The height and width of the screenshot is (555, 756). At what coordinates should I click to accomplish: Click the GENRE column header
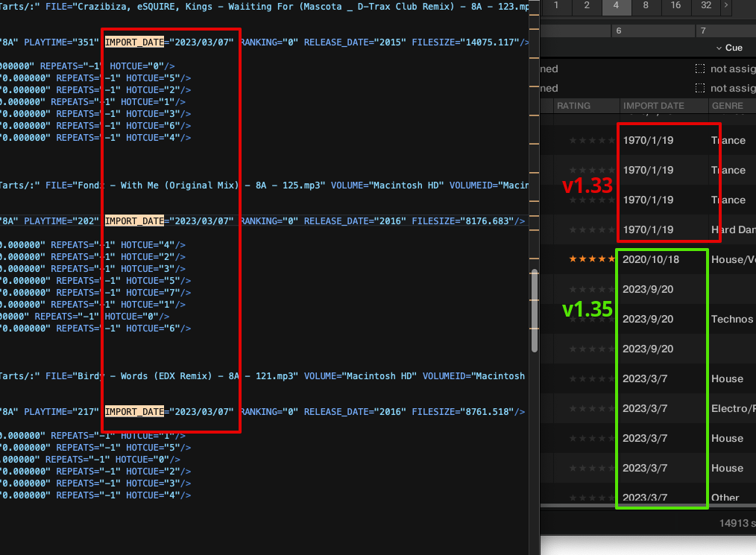click(728, 106)
